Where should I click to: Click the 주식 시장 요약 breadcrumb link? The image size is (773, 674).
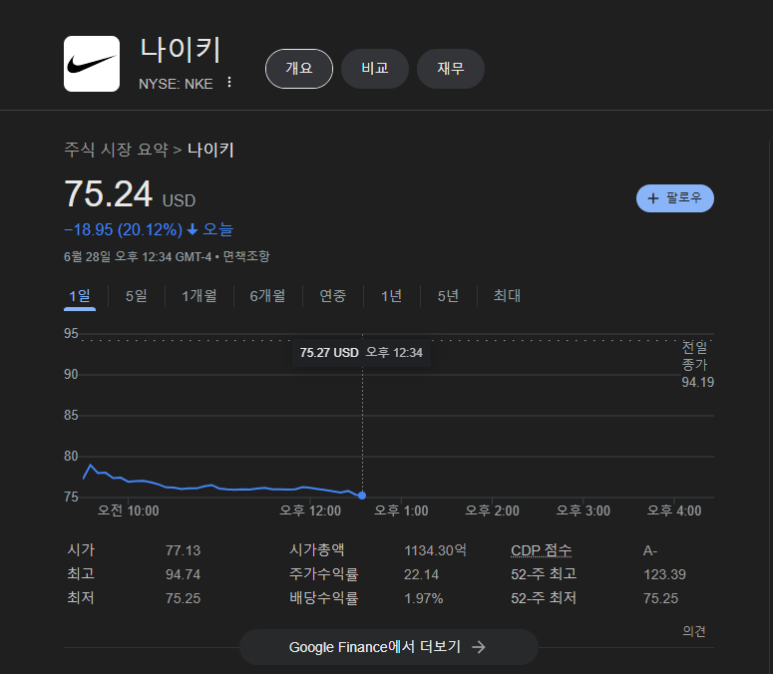coord(116,149)
